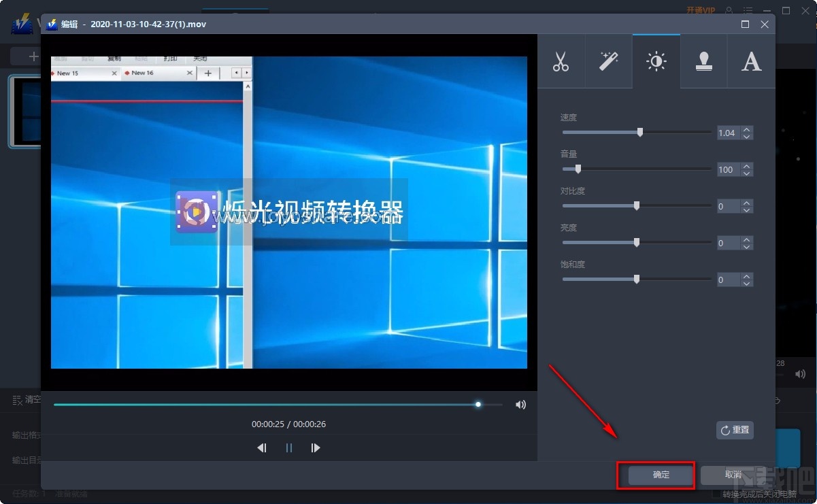Click the 开通VIP upgrade link
817x504 pixels.
pyautogui.click(x=701, y=10)
